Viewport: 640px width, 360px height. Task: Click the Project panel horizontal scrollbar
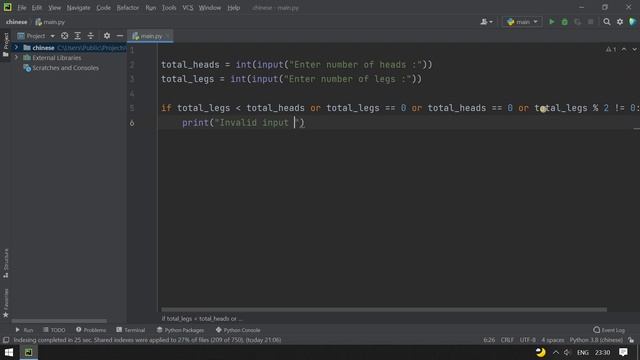click(x=59, y=321)
